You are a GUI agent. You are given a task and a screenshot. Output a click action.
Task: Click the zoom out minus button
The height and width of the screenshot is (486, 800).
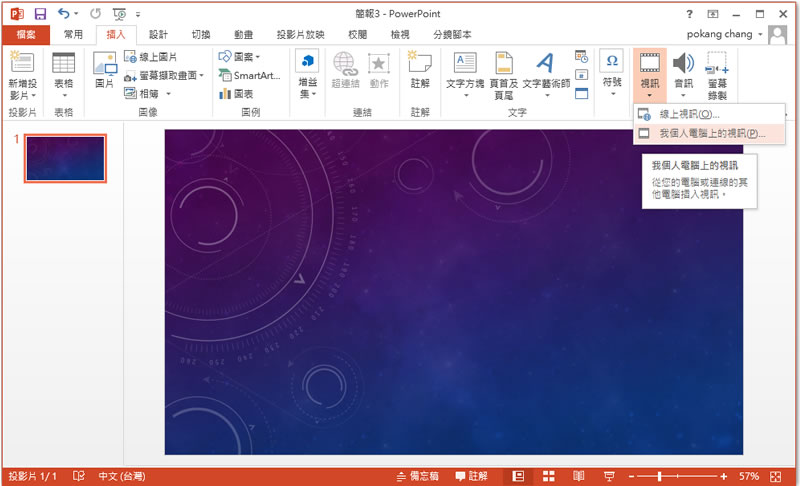[631, 476]
